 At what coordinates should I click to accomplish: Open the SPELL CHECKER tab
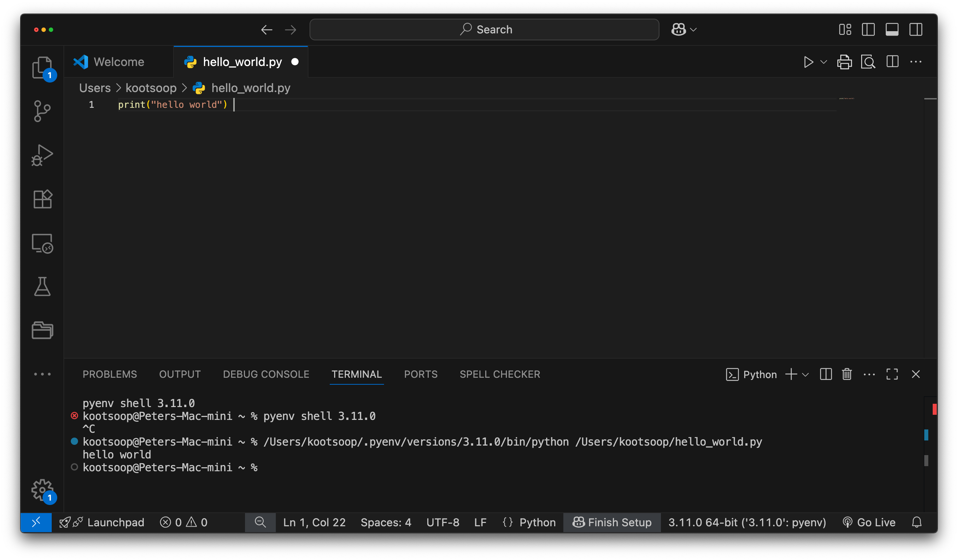click(500, 374)
